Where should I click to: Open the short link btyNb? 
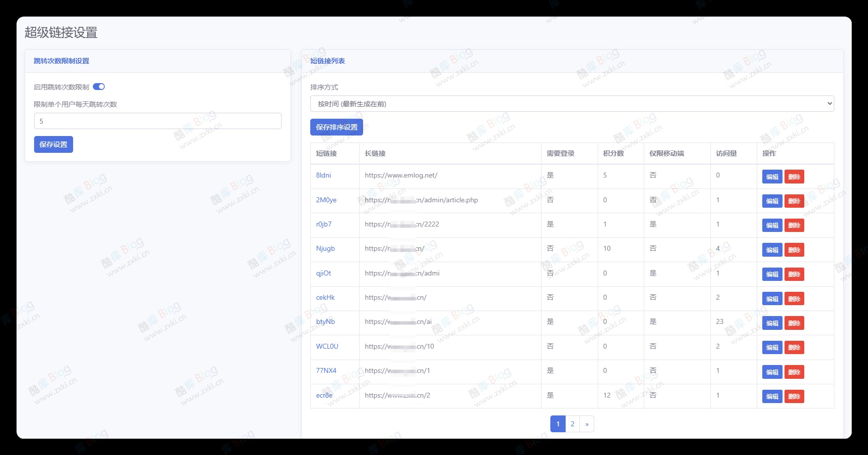tap(326, 321)
